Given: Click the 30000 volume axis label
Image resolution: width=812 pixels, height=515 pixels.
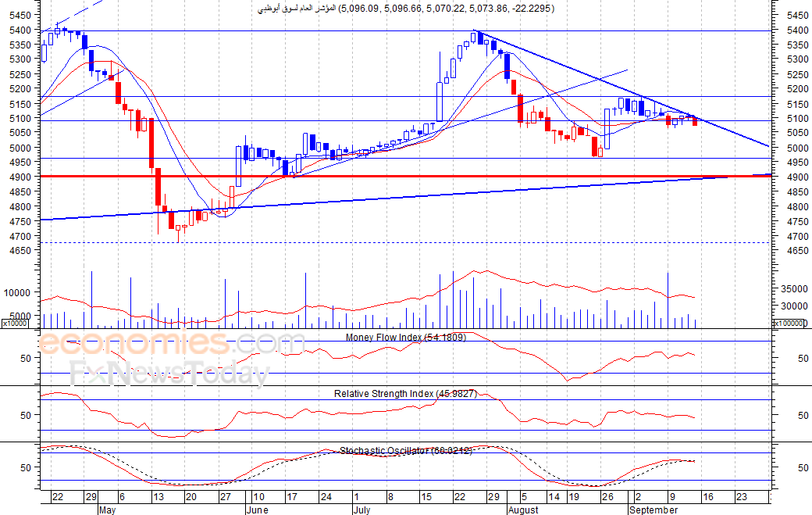Looking at the screenshot, I should point(794,306).
